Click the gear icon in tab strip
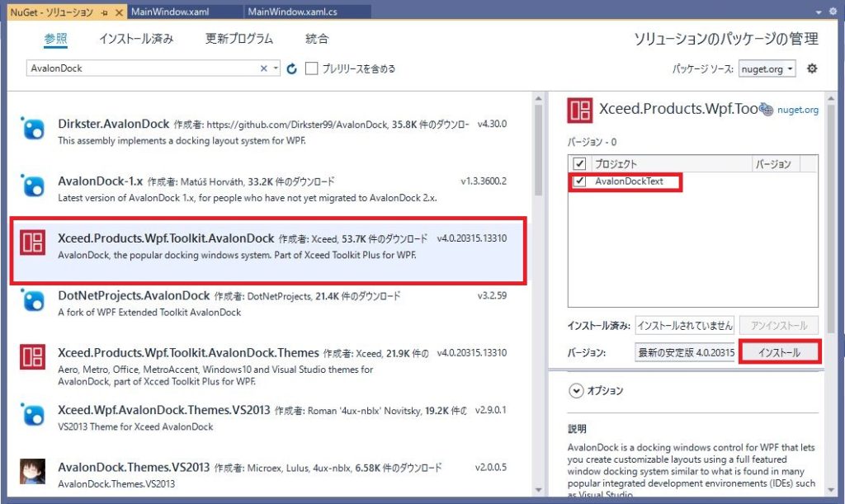Screen dimensions: 845x504 (833, 12)
